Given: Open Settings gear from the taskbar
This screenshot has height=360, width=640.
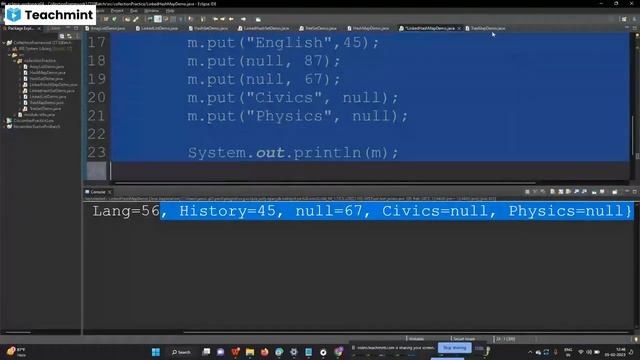Looking at the screenshot, I should tap(294, 352).
